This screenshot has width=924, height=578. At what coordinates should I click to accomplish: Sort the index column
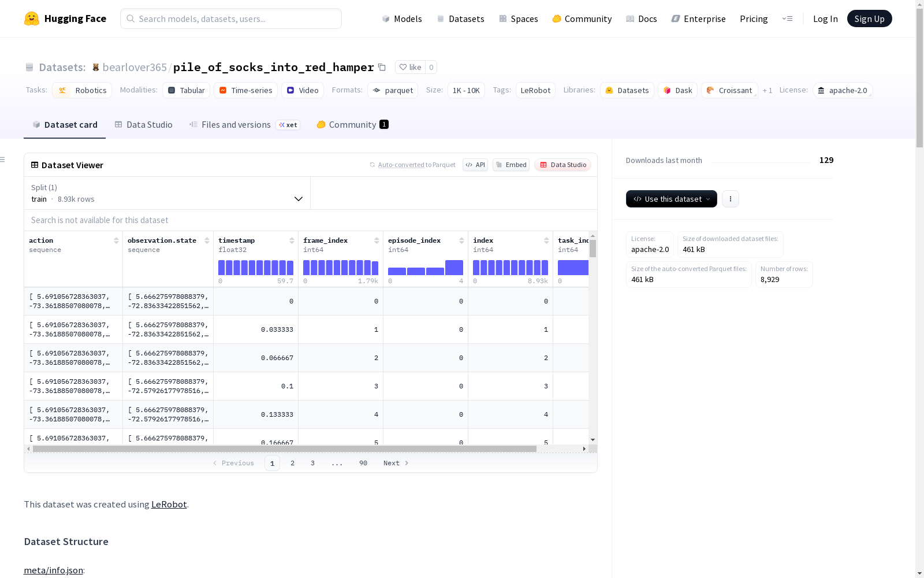[x=546, y=240]
